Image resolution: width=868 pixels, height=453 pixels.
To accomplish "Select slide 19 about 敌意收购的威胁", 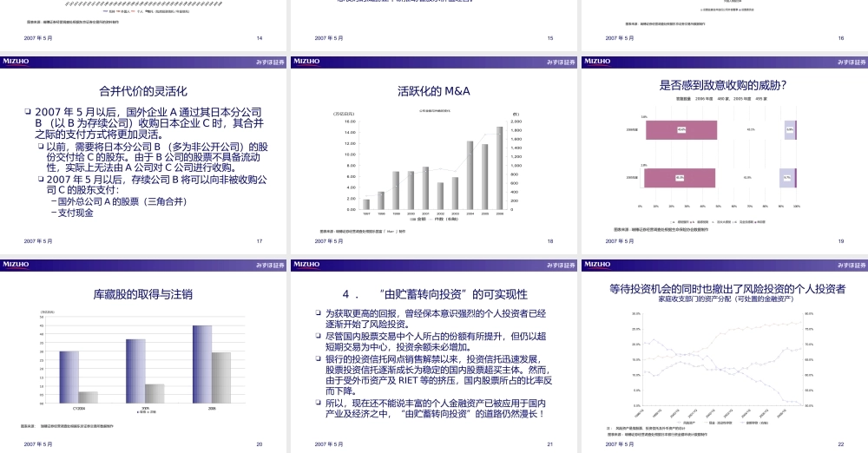I will pyautogui.click(x=725, y=155).
